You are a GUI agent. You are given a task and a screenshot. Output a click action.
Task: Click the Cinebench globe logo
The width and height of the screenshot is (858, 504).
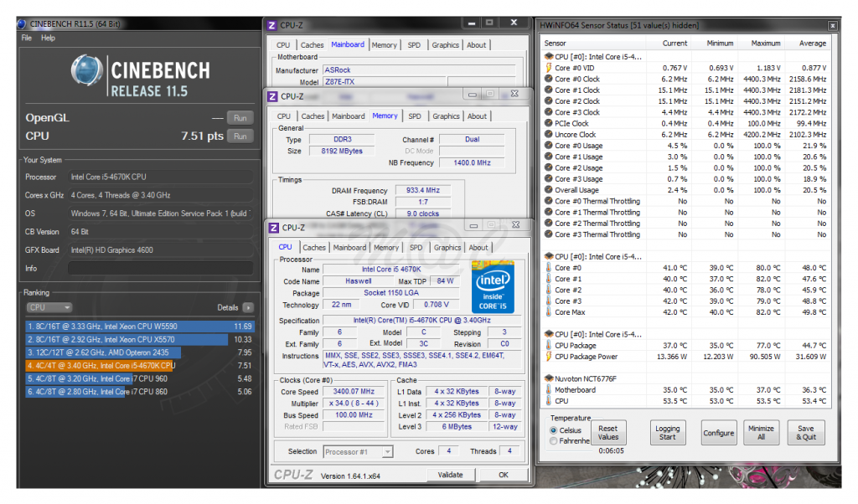[89, 72]
